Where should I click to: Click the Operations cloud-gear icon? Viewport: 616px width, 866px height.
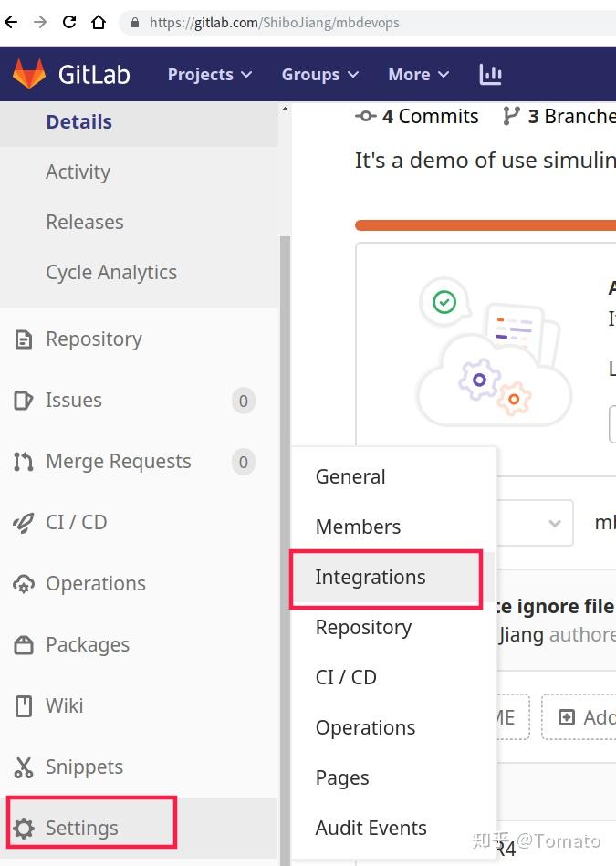[24, 584]
